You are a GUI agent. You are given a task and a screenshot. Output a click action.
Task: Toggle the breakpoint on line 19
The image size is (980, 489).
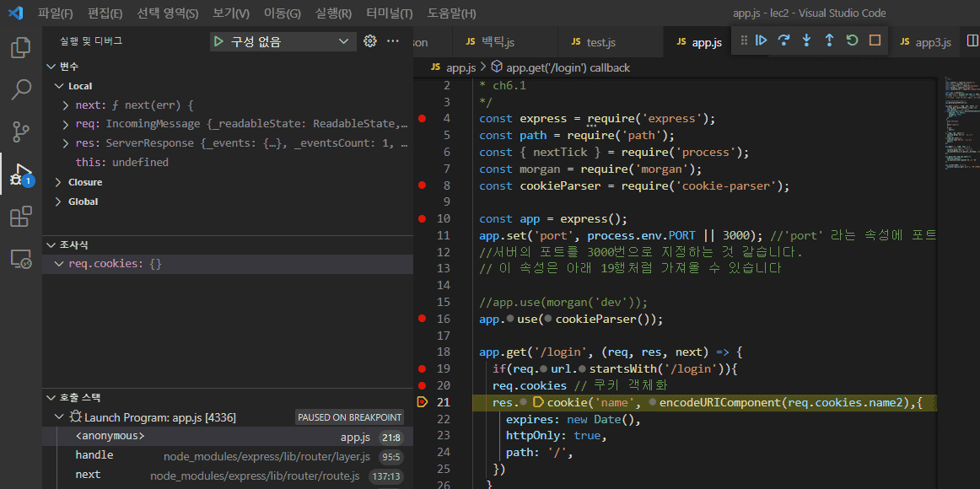coord(422,369)
